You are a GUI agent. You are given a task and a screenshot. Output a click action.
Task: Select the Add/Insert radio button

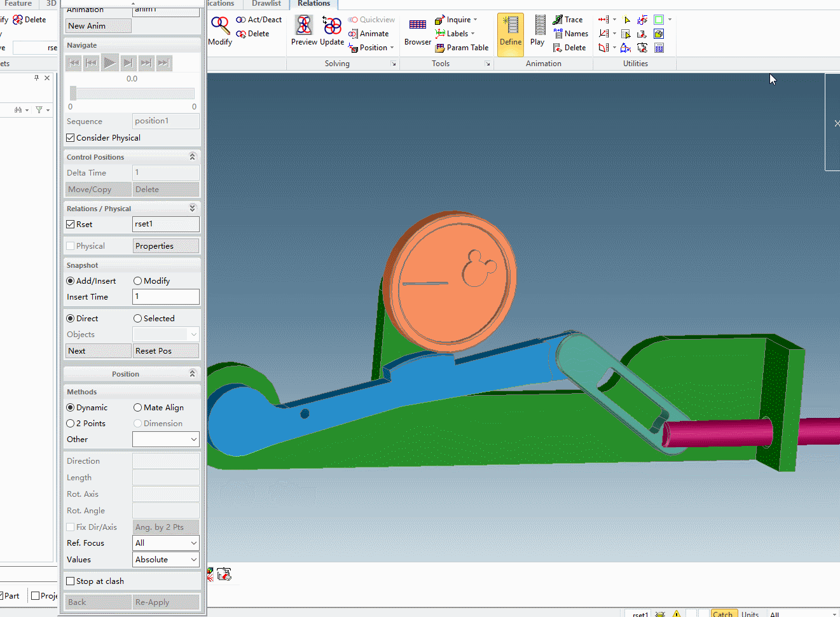(x=71, y=281)
